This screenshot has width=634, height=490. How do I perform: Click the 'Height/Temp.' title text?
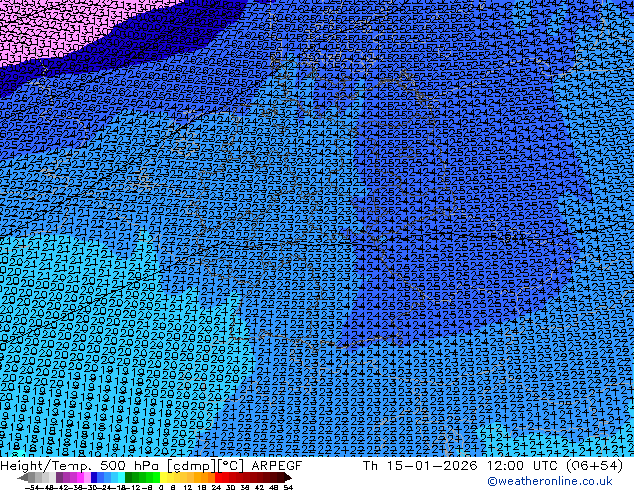(x=46, y=466)
